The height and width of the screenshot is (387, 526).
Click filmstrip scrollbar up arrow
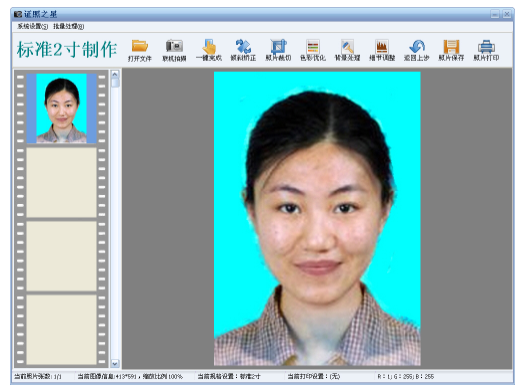click(x=115, y=74)
